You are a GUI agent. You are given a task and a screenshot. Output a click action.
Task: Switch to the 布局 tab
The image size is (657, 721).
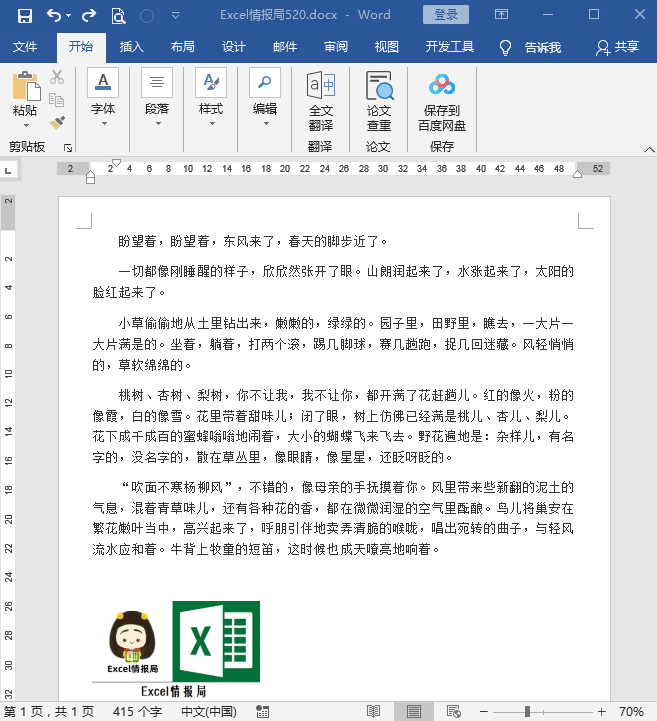(x=183, y=47)
